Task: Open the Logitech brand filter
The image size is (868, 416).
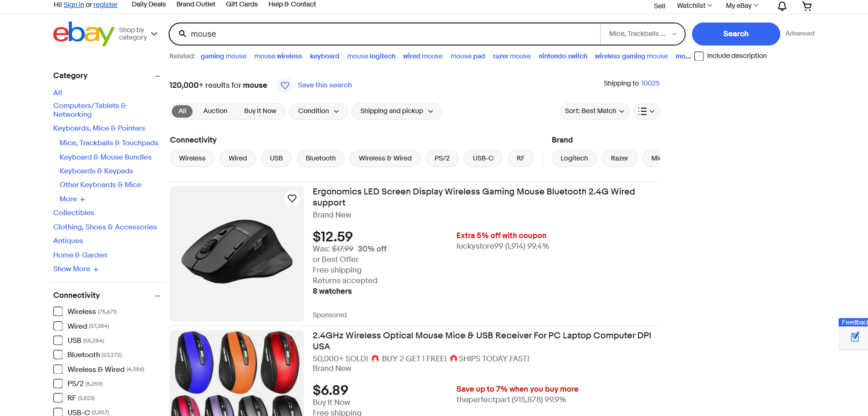Action: [x=574, y=158]
